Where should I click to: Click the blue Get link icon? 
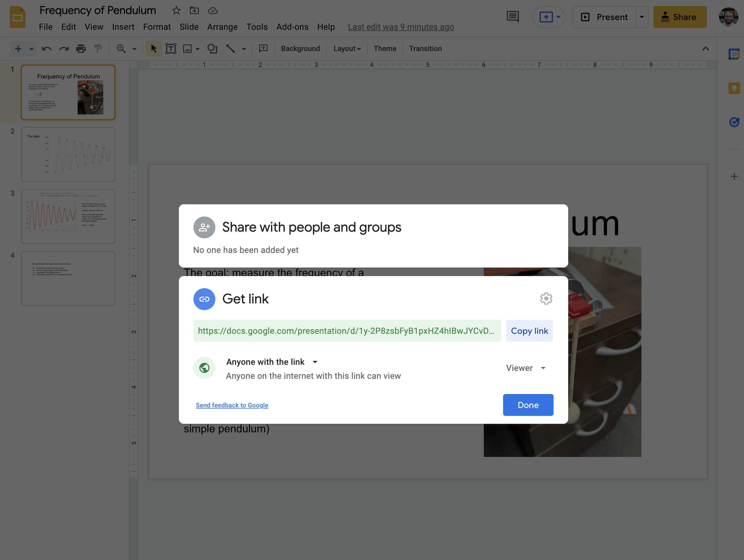click(x=204, y=299)
